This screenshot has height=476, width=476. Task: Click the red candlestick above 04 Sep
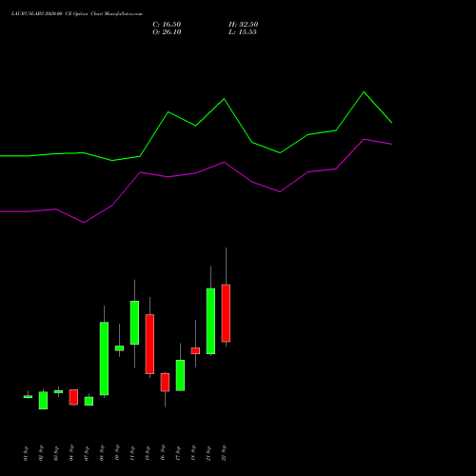(x=73, y=397)
